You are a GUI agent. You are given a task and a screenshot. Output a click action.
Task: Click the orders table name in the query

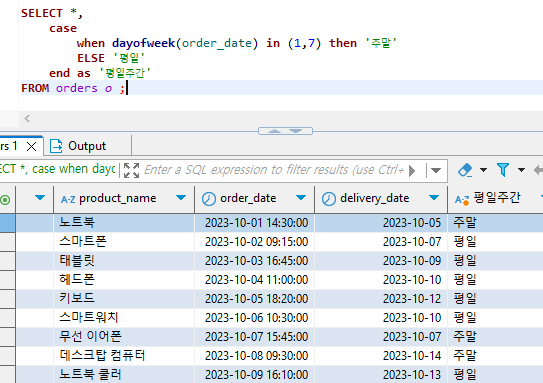77,88
